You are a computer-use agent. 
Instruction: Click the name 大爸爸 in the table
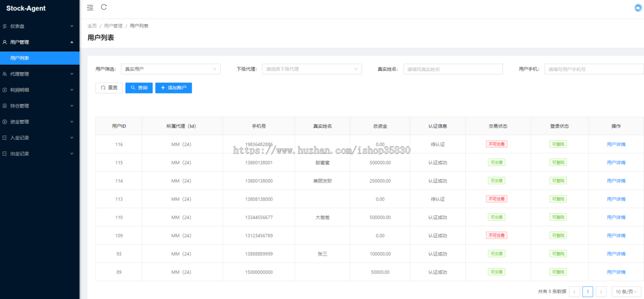323,217
